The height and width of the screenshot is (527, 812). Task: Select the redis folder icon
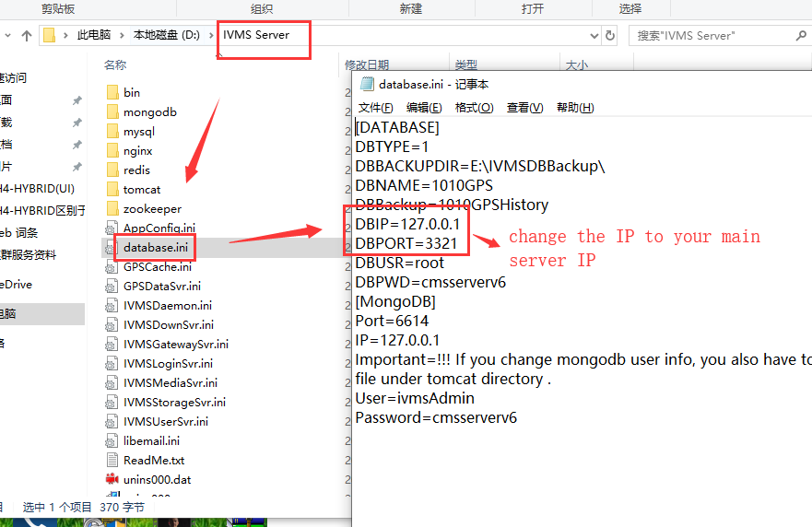click(x=112, y=170)
